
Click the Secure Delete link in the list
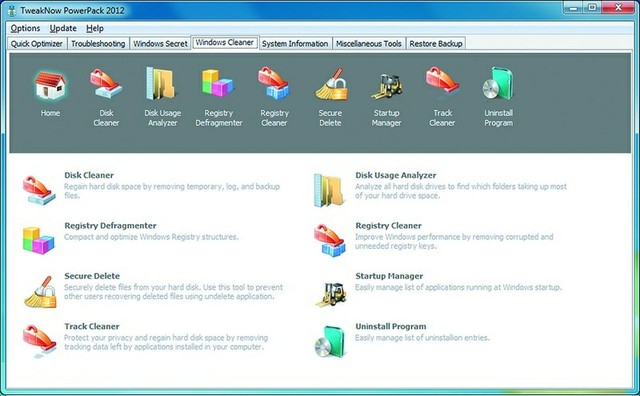[x=92, y=276]
